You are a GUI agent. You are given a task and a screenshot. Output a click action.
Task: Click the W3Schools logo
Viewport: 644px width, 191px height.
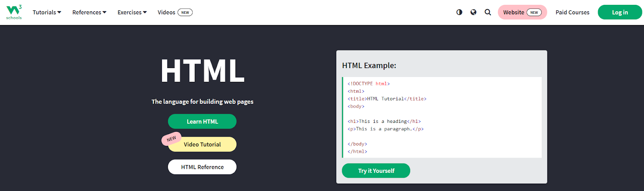14,12
